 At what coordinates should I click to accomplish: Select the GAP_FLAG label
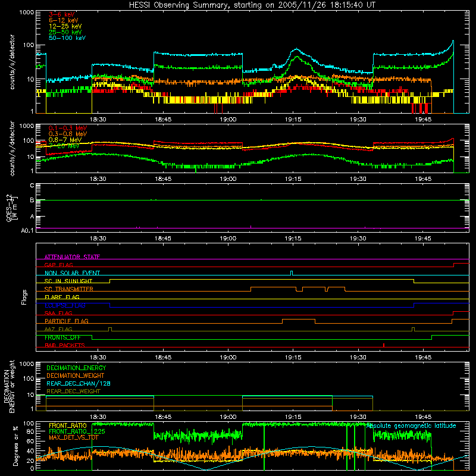click(58, 265)
